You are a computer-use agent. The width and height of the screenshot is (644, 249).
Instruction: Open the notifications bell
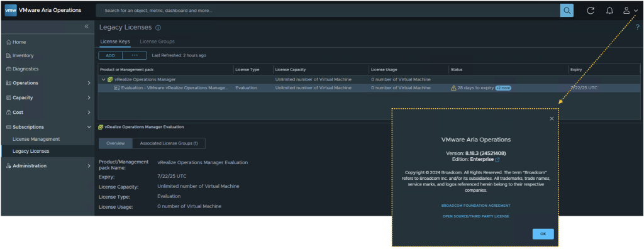coord(610,11)
